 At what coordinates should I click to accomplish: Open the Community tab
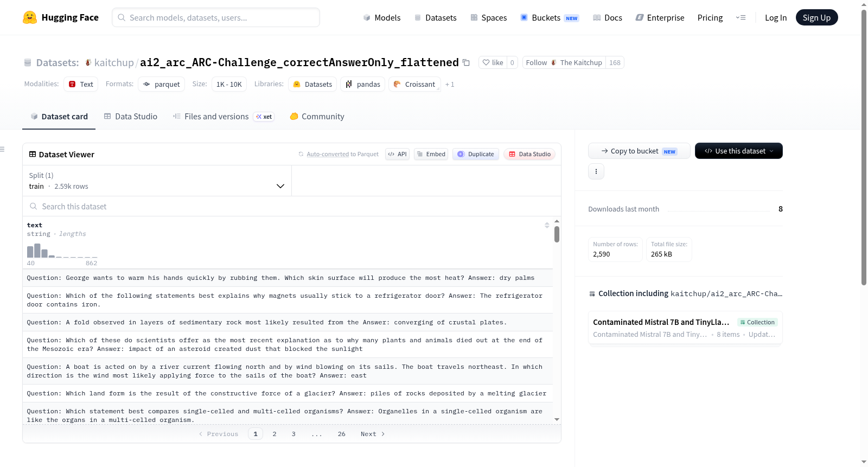tap(317, 116)
